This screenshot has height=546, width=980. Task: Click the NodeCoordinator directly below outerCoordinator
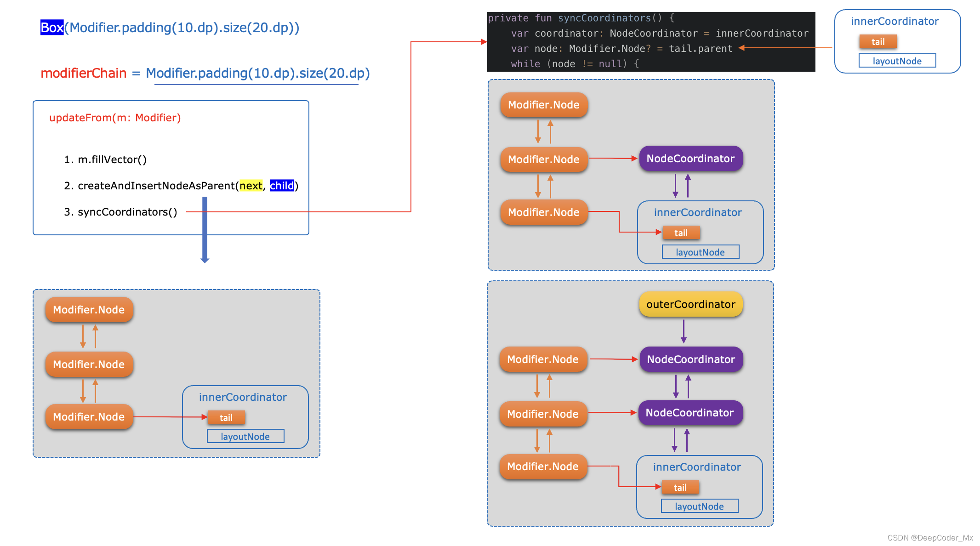[691, 359]
